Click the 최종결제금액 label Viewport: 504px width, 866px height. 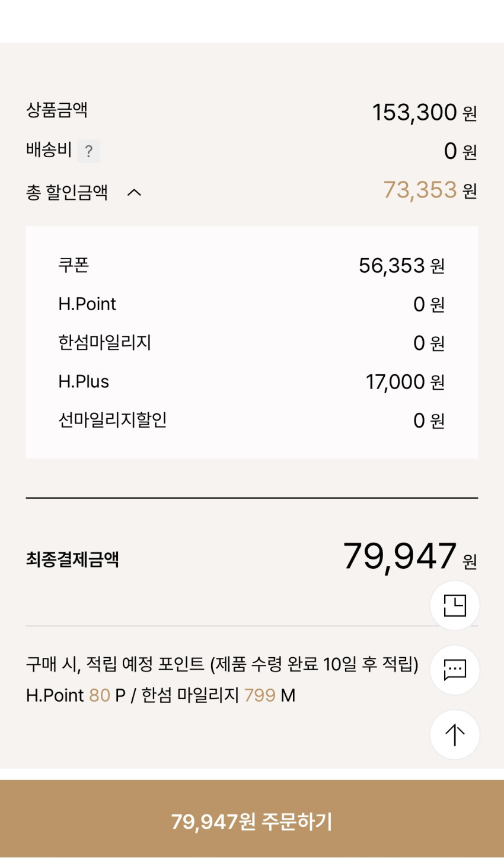72,559
